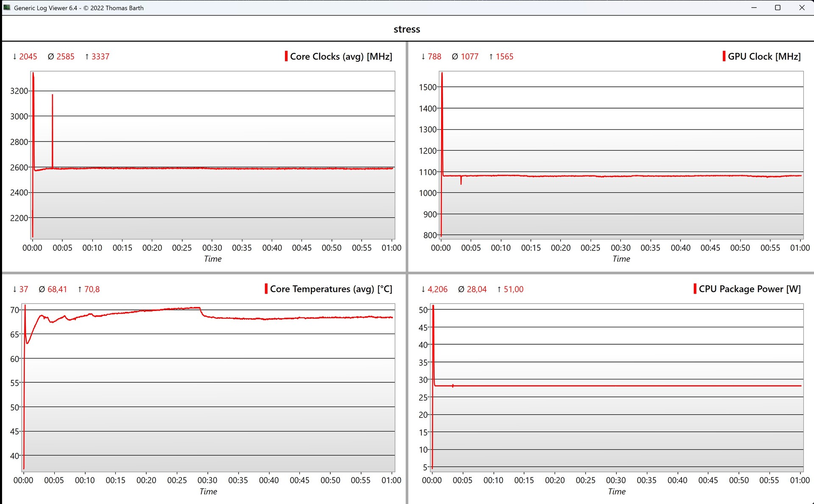Minimize the Generic Log Viewer window

point(754,8)
